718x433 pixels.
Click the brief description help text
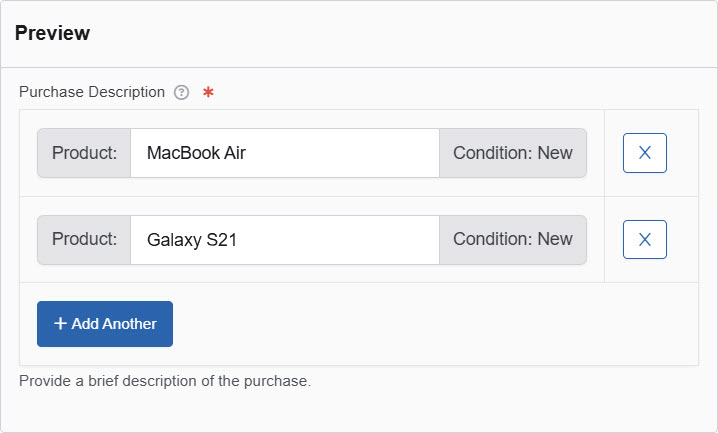click(x=165, y=381)
